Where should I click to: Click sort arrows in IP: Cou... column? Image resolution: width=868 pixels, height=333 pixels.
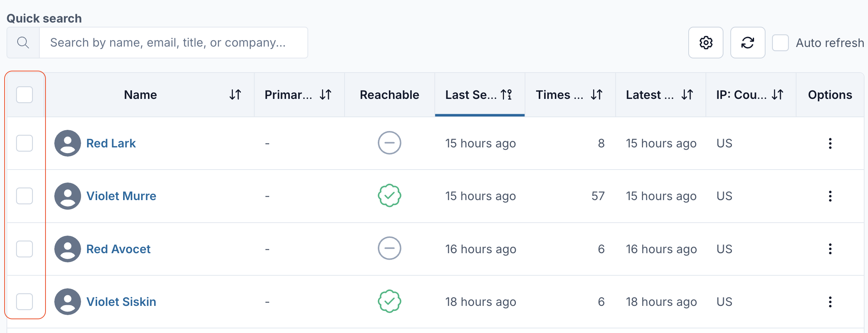777,94
